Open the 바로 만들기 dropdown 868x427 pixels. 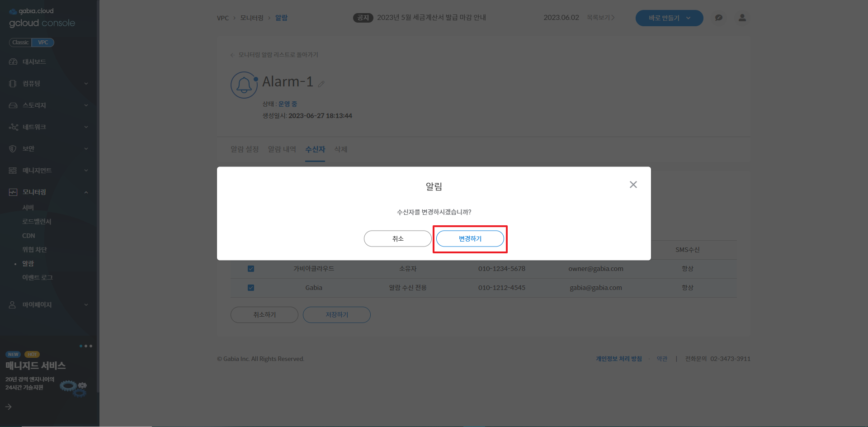(669, 18)
